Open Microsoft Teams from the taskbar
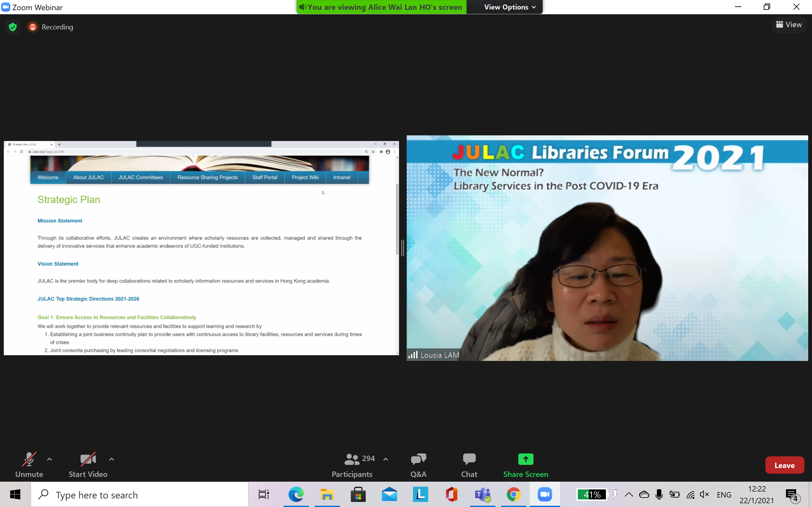The width and height of the screenshot is (812, 507). (482, 495)
